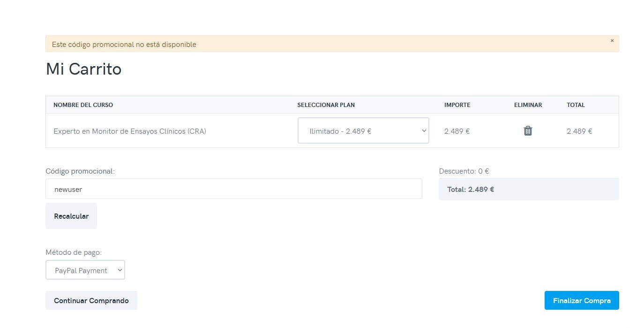Screen dimensions: 644x328
Task: Click the Método de pago label
Action: [74, 252]
